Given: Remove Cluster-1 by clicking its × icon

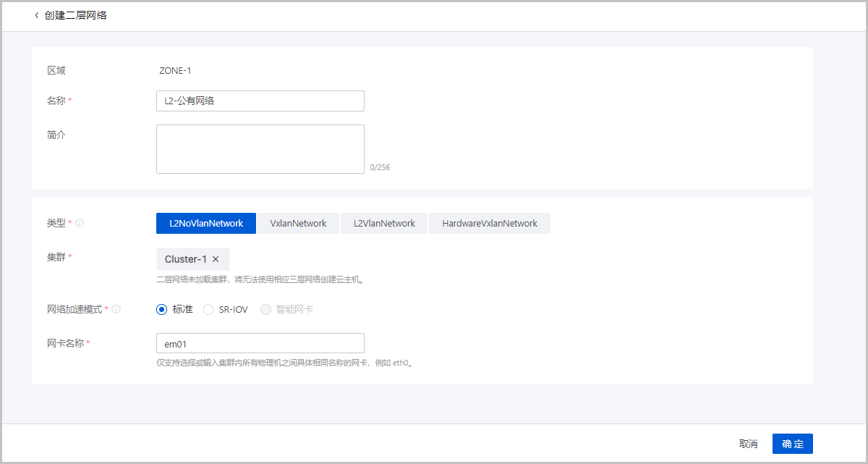Looking at the screenshot, I should tap(216, 258).
